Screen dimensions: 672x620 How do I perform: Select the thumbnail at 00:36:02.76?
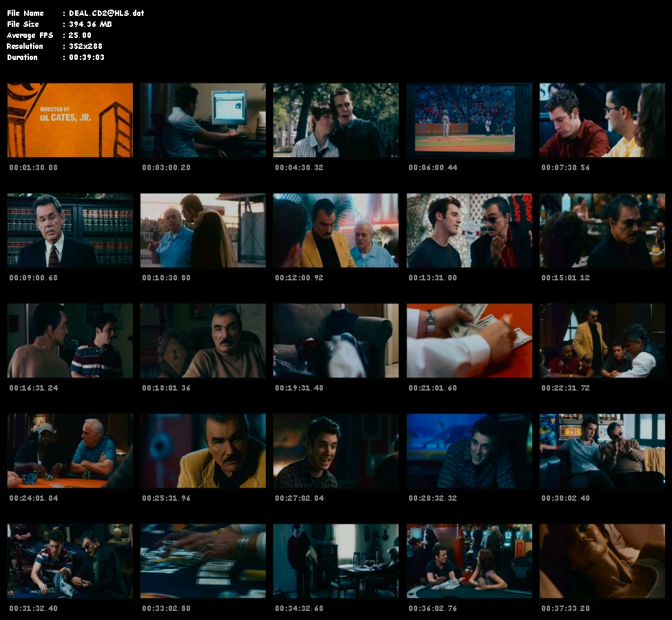coord(470,561)
